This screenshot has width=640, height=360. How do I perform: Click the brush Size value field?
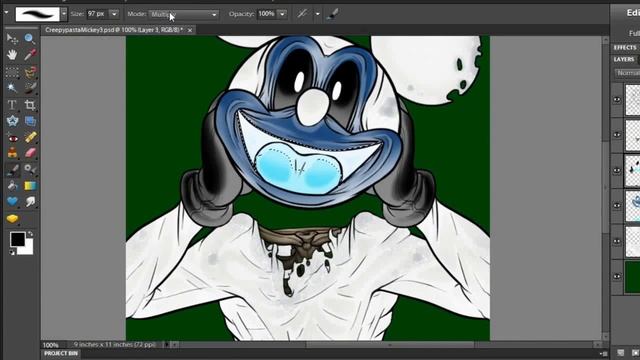pyautogui.click(x=97, y=14)
